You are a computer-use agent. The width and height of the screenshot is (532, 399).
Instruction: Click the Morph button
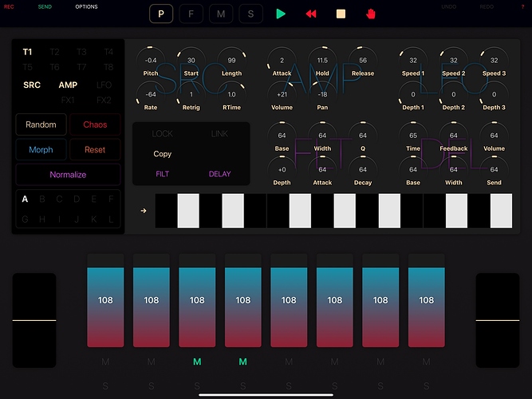click(41, 150)
